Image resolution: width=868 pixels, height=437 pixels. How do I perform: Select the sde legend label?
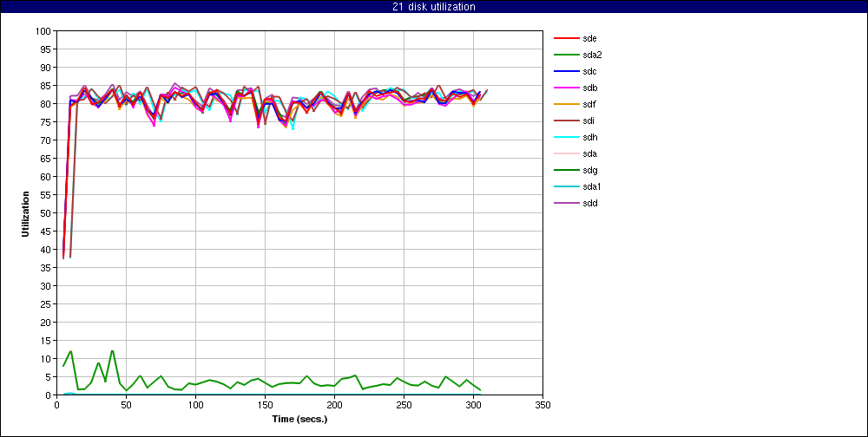pos(589,38)
